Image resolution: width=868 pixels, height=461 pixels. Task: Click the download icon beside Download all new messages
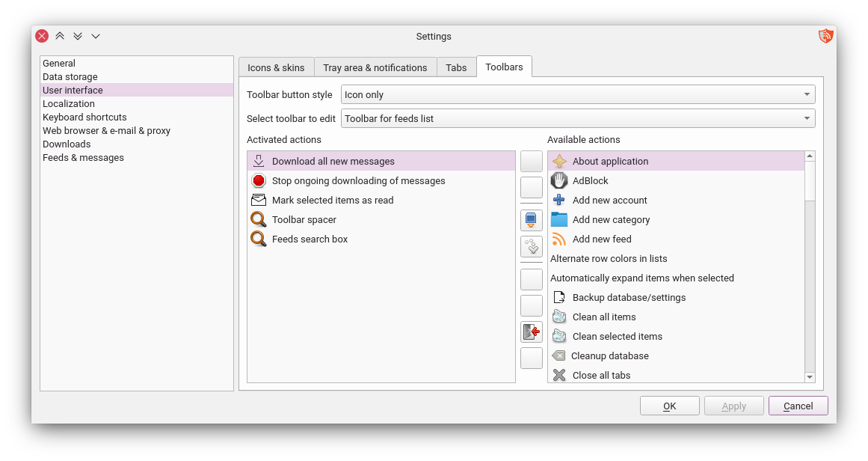(259, 161)
